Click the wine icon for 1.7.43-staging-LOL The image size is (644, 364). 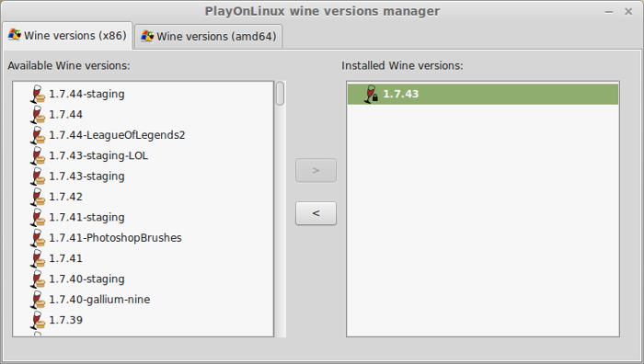(38, 155)
